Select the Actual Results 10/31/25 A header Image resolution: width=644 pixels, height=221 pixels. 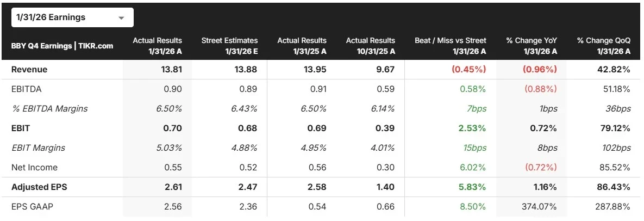(x=370, y=46)
